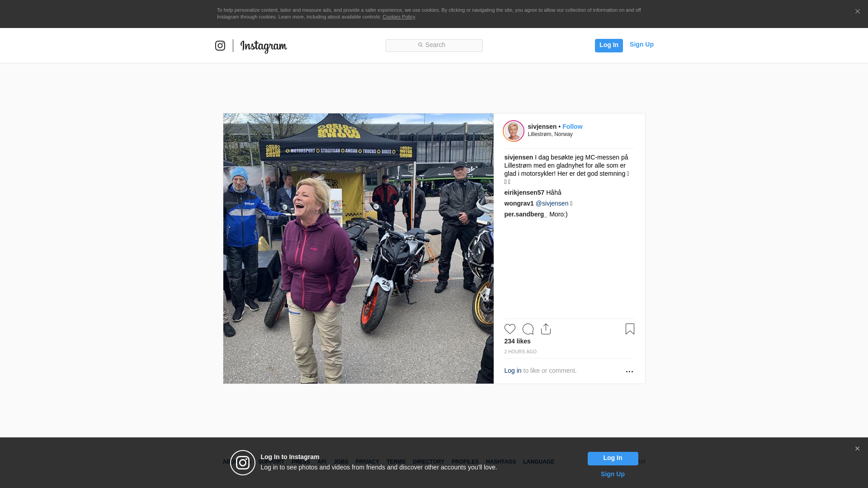Open the DIRECTORY footer link
This screenshot has height=488, width=868.
(x=429, y=462)
